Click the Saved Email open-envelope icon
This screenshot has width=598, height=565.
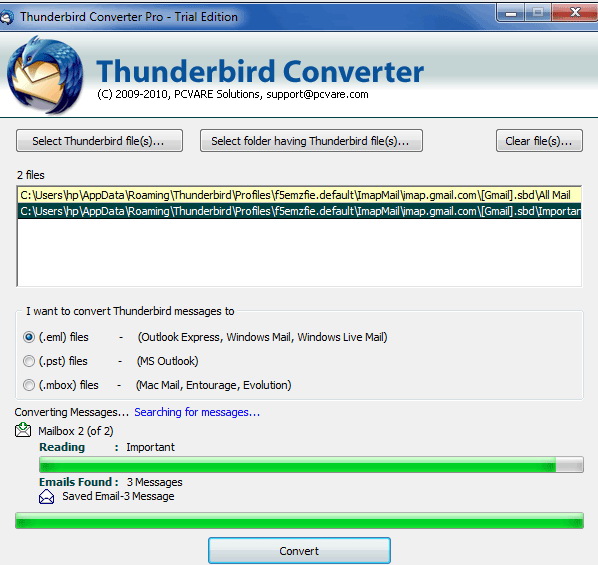47,497
